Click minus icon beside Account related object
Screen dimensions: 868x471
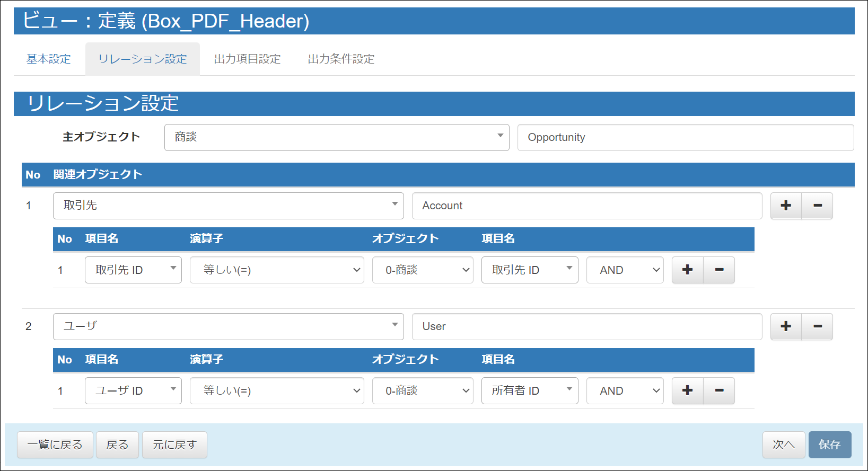tap(817, 206)
